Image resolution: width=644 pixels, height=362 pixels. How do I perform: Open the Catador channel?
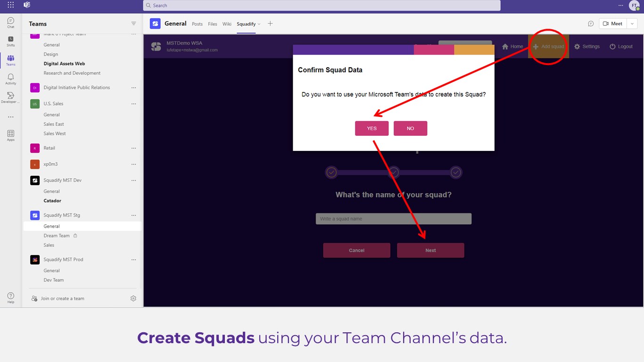(x=52, y=201)
